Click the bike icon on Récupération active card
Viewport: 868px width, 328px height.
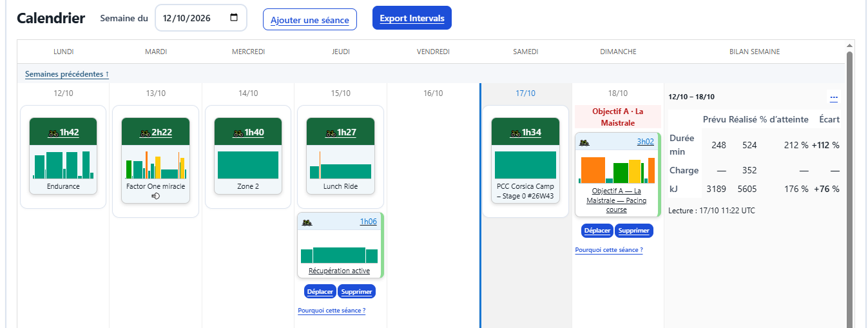(x=307, y=222)
